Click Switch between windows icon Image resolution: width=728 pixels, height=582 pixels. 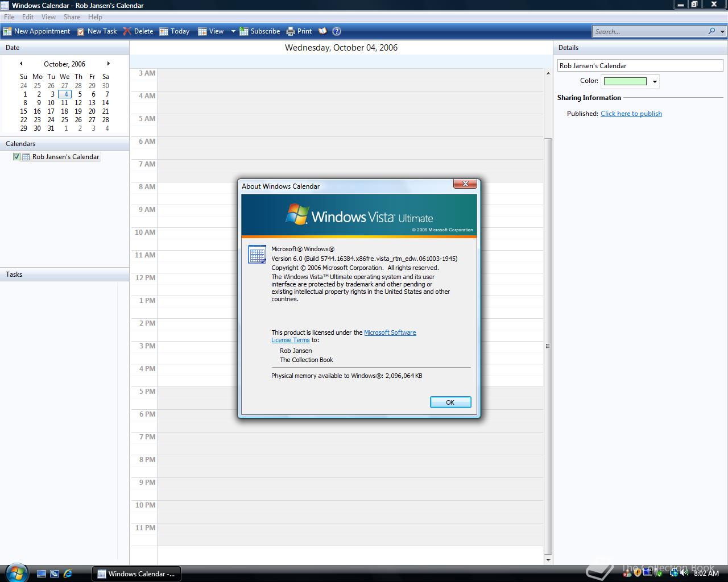(x=55, y=574)
